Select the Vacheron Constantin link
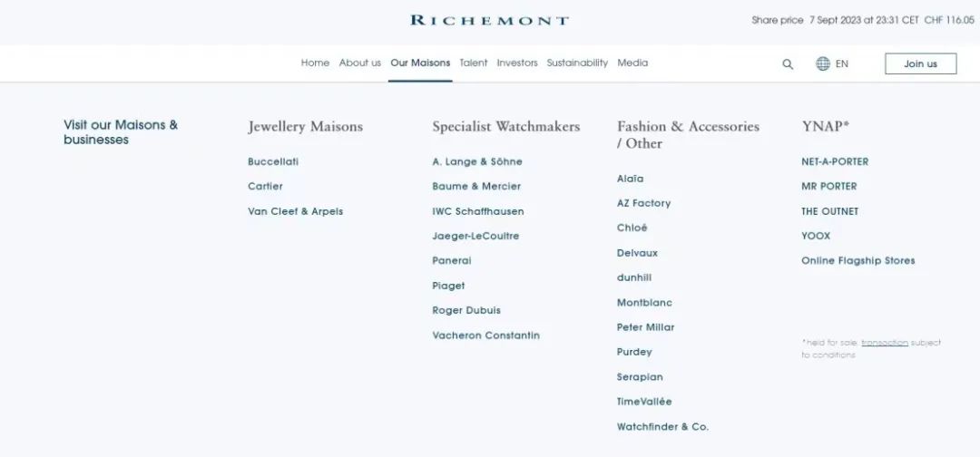 click(485, 335)
